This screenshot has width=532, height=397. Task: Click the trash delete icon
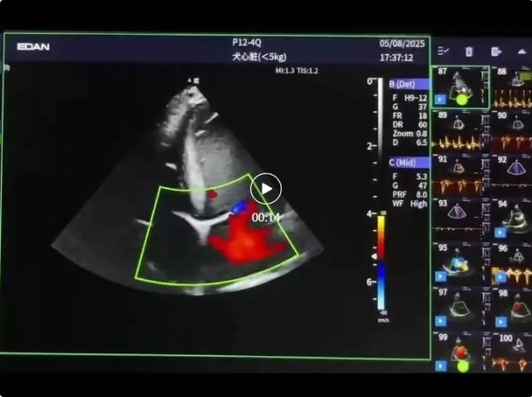pyautogui.click(x=469, y=51)
